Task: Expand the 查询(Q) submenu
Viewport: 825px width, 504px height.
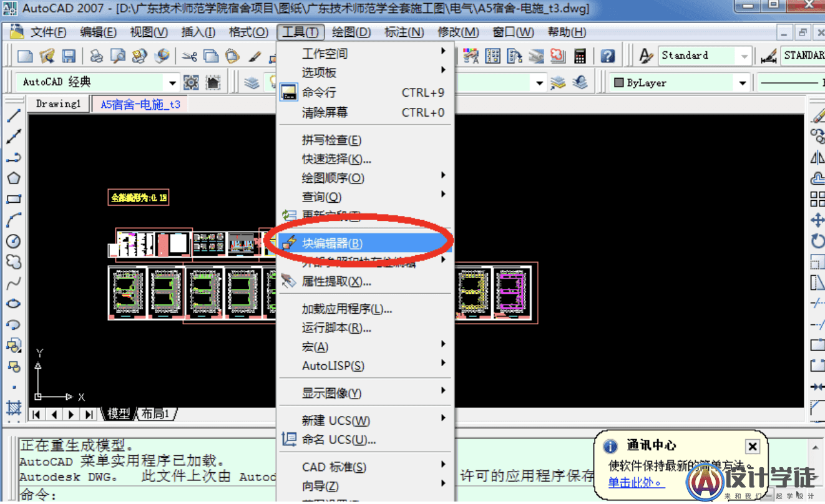Action: (x=365, y=197)
